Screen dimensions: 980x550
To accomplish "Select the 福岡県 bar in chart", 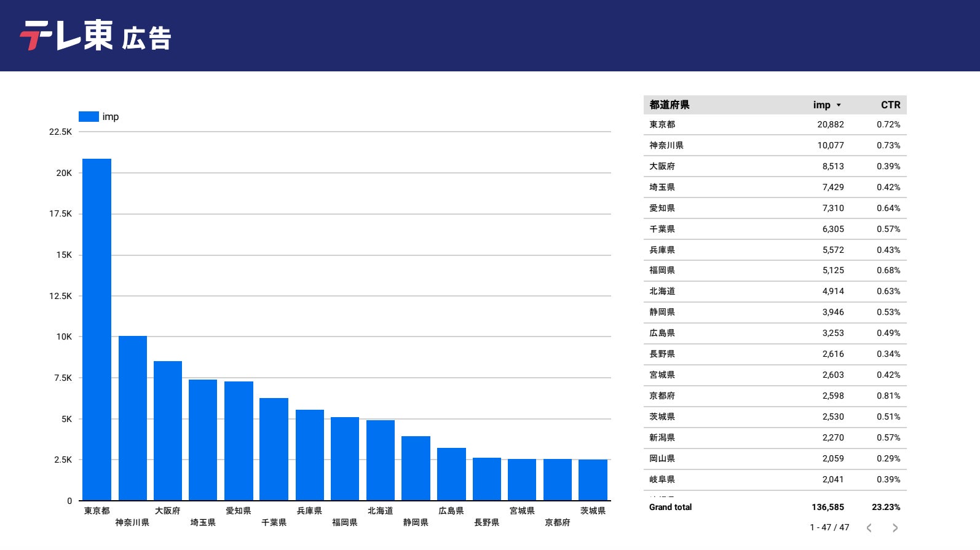I will click(345, 459).
